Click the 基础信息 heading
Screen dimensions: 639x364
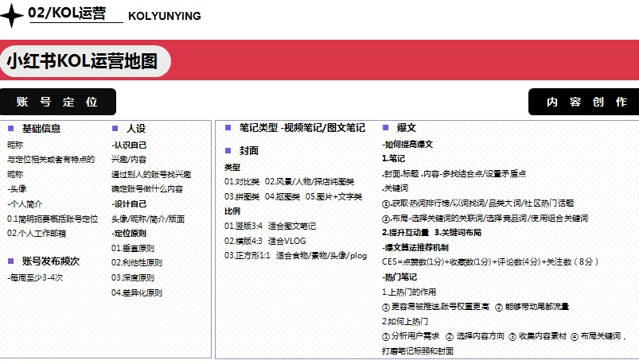pyautogui.click(x=41, y=129)
